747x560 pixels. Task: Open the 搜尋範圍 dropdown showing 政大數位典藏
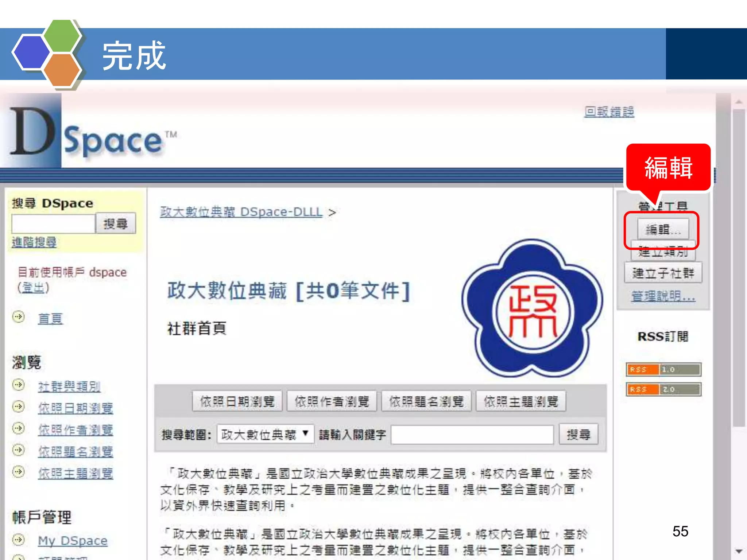coord(265,435)
